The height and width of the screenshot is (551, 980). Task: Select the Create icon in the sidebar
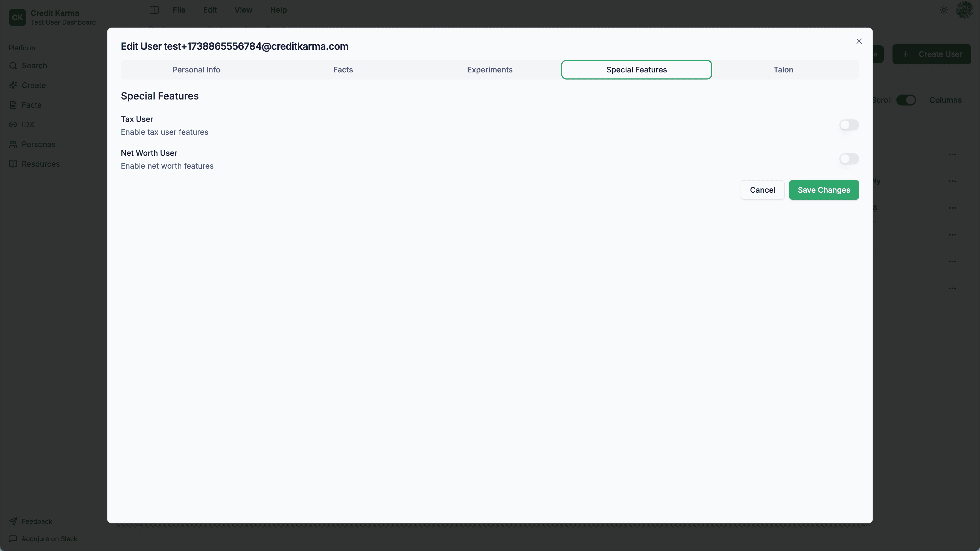(x=14, y=85)
